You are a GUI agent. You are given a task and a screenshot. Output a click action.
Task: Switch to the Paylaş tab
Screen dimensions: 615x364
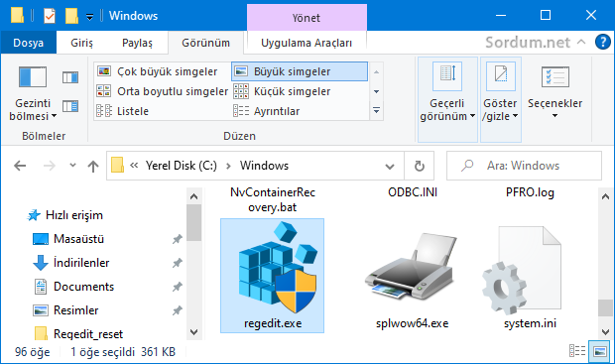[137, 43]
